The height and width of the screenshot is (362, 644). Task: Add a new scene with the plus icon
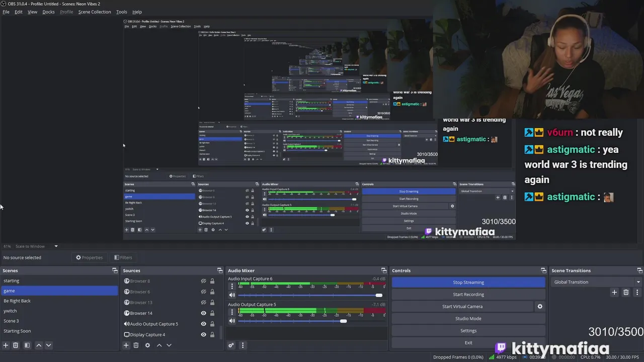click(x=6, y=345)
